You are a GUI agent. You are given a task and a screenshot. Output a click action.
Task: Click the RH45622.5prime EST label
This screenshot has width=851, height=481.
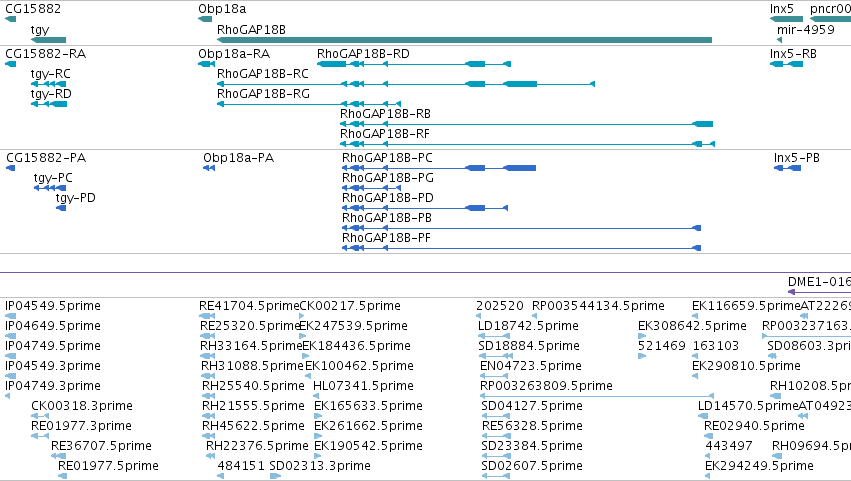click(x=253, y=426)
